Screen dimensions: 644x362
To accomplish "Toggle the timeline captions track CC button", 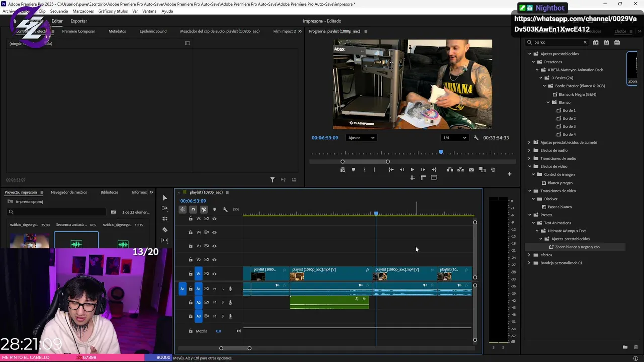I will coord(236,210).
